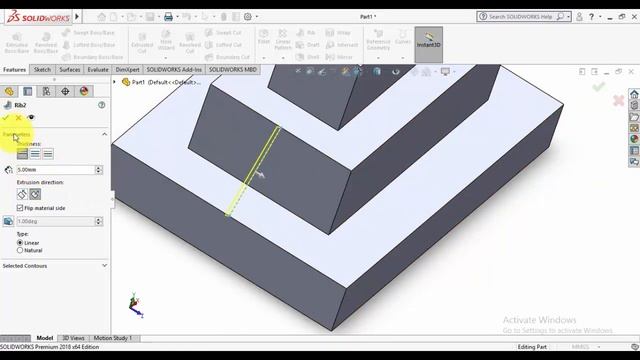Select Natural type radio button

[x=20, y=250]
